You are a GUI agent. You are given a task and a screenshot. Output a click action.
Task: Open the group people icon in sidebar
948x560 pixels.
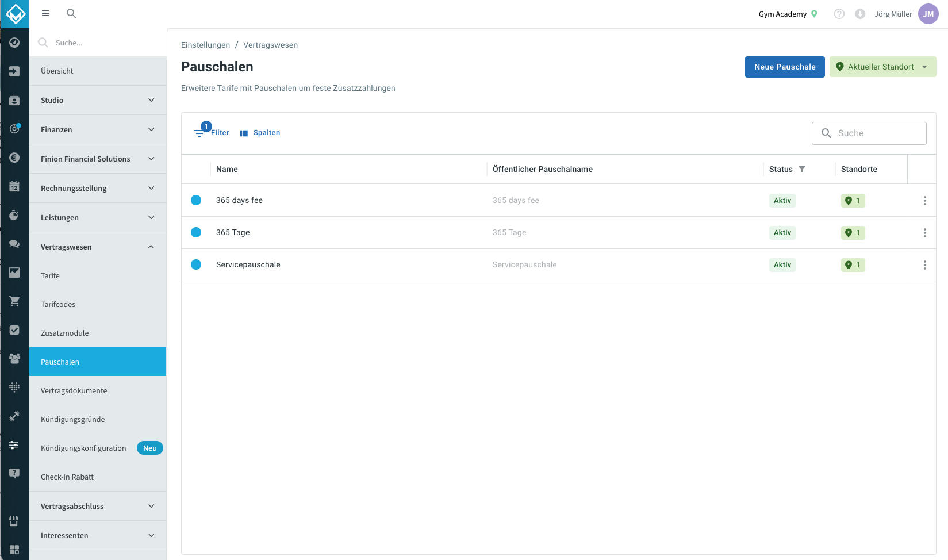[14, 359]
